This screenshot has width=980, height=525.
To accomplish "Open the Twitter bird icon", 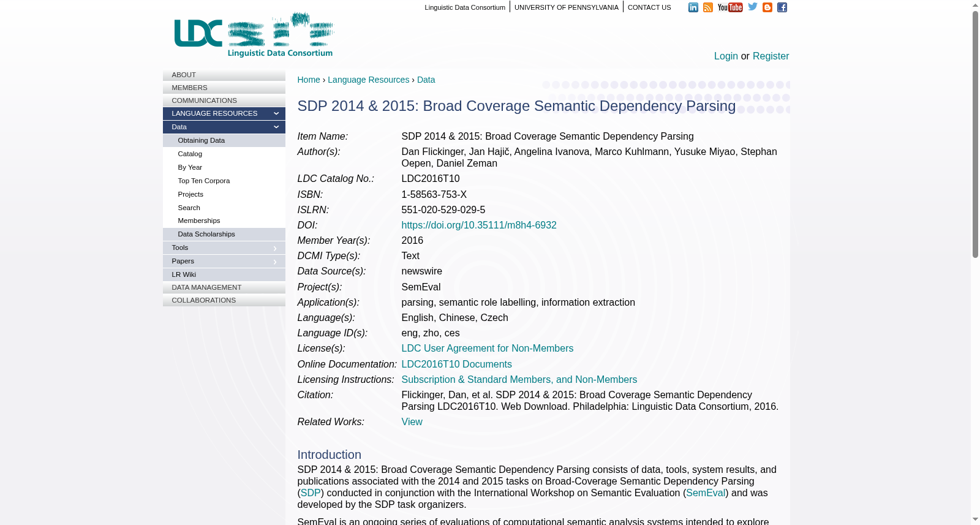I will click(x=753, y=7).
